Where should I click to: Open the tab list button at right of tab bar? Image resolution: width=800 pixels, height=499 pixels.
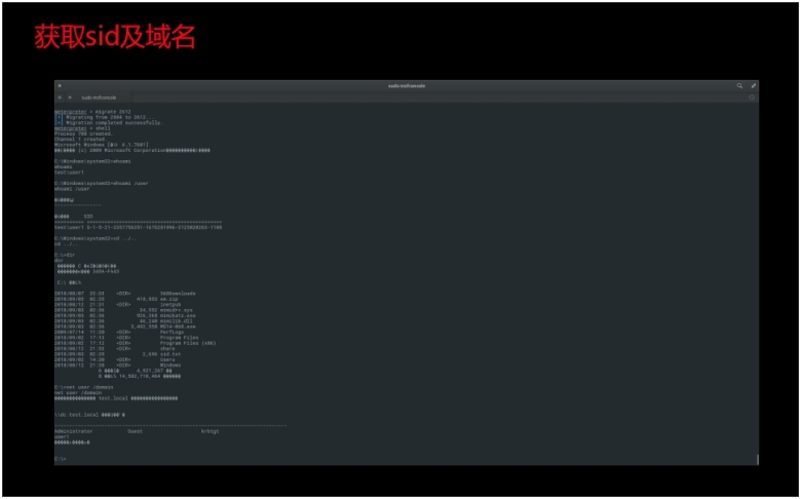[752, 97]
